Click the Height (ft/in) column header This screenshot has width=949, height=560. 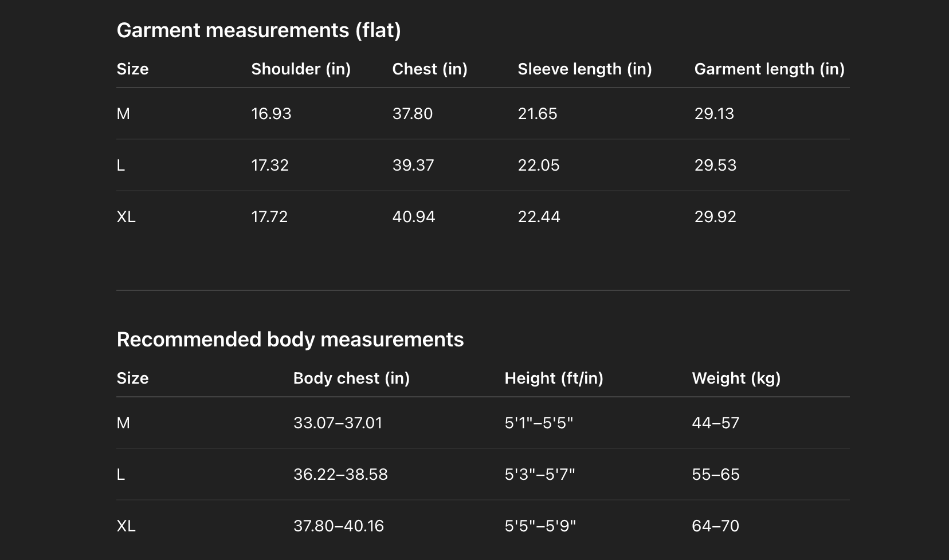[554, 378]
